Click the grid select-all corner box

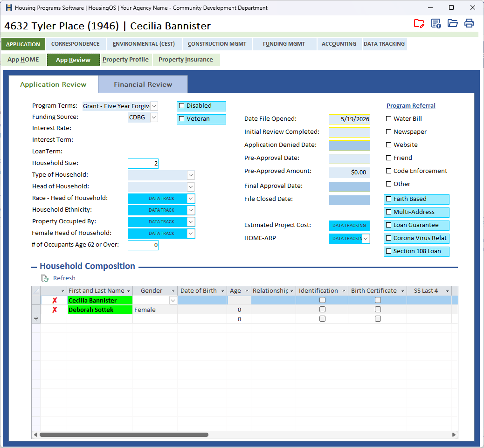tap(36, 290)
